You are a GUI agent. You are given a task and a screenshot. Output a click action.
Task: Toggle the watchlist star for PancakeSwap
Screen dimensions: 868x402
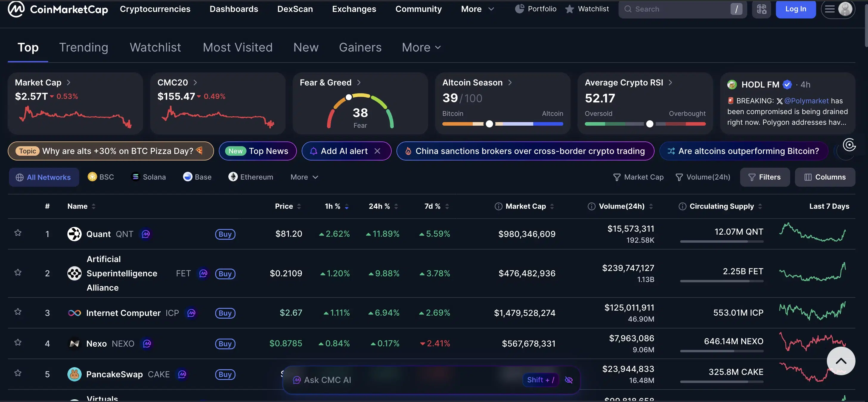tap(18, 373)
